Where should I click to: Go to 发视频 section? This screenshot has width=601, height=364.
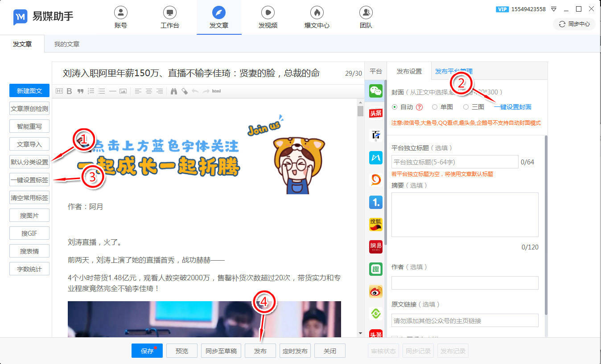[x=268, y=17]
